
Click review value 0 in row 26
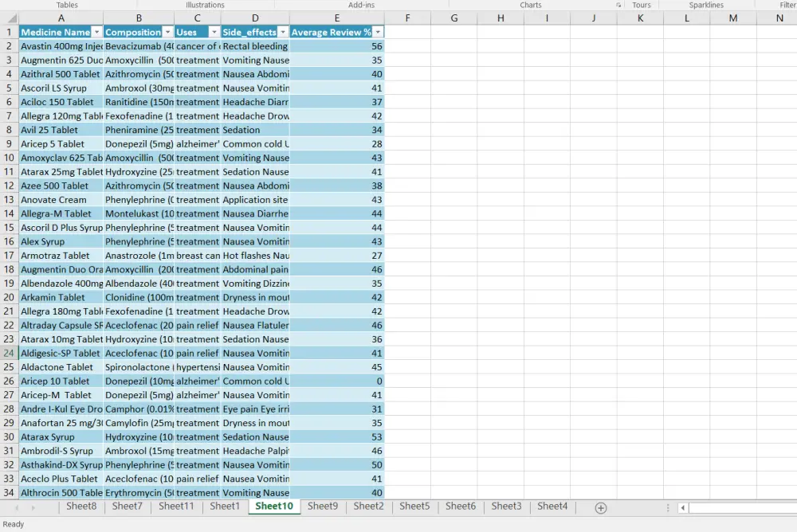tap(336, 381)
